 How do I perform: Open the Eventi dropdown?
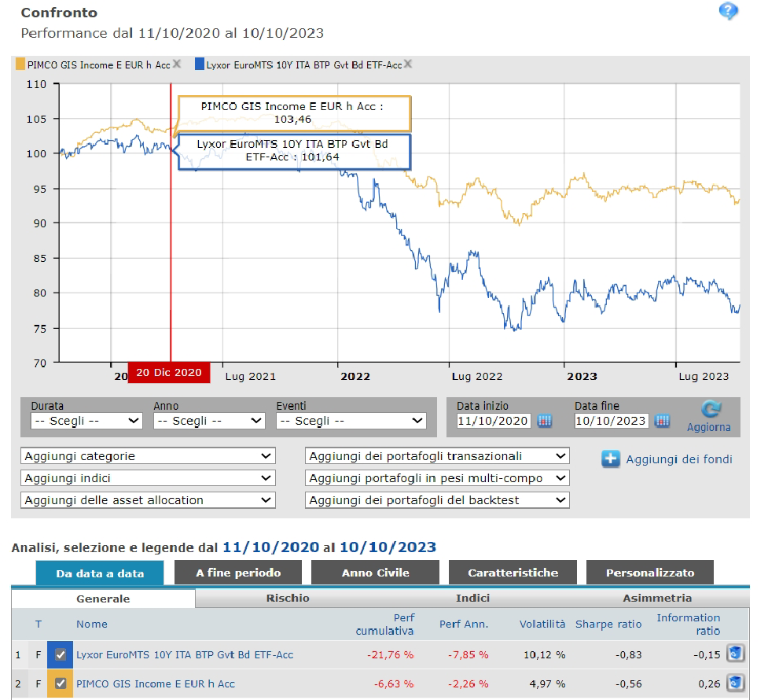coord(351,421)
